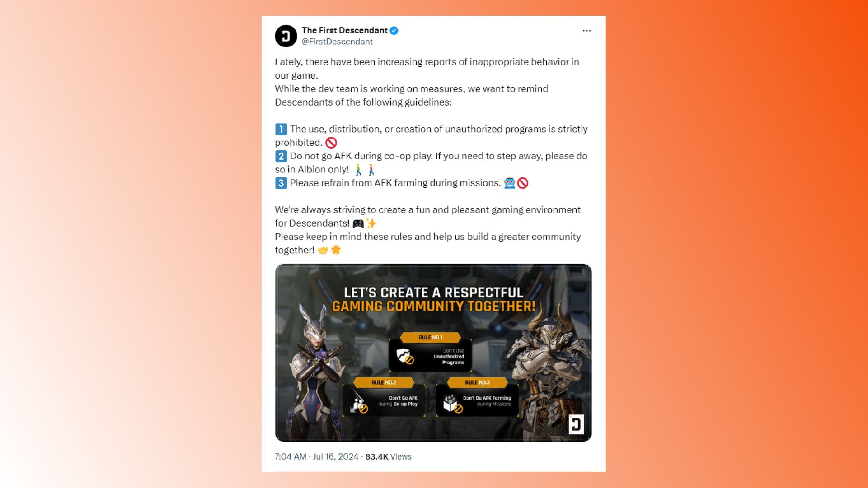
Task: Open The First Descendant profile avatar
Action: tap(286, 36)
